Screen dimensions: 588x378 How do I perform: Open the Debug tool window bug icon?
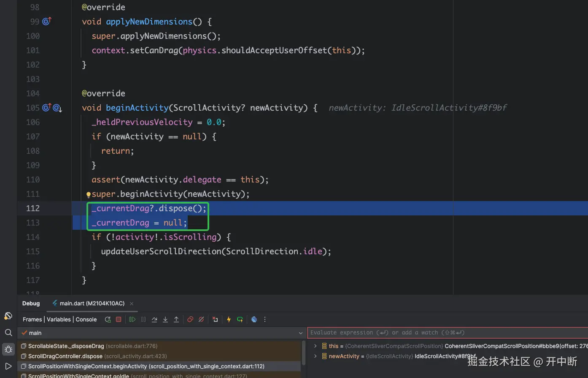pyautogui.click(x=8, y=350)
